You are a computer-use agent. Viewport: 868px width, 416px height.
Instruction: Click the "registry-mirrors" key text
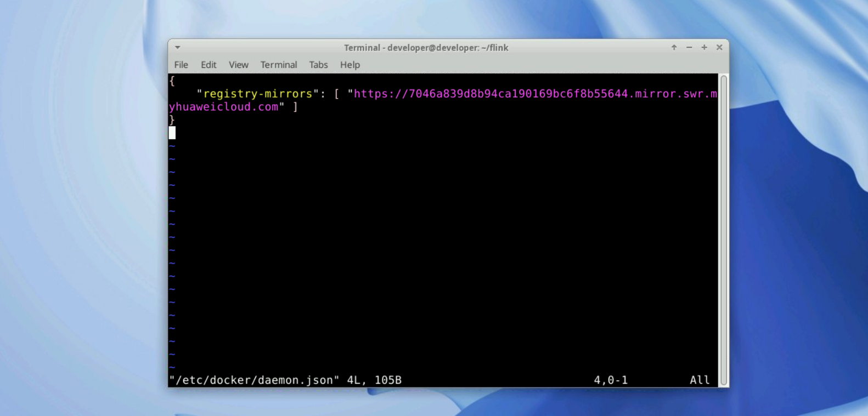[257, 94]
